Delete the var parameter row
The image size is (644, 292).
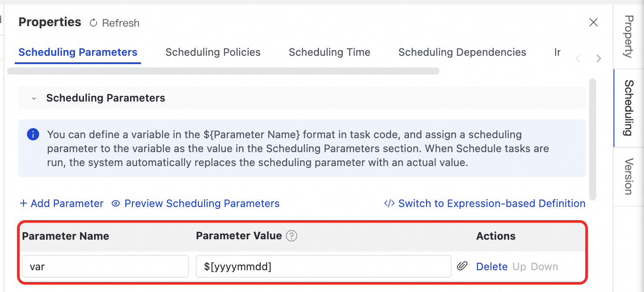tap(492, 267)
